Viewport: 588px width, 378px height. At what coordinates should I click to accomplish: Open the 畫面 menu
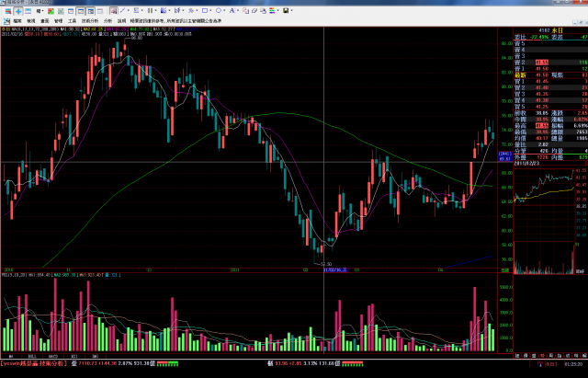point(45,21)
